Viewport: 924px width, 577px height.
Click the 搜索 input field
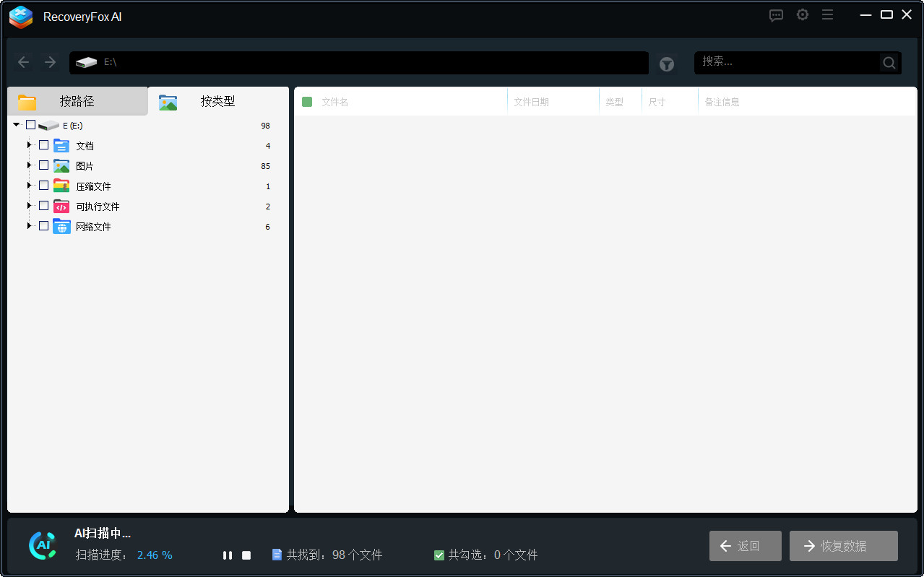click(787, 63)
